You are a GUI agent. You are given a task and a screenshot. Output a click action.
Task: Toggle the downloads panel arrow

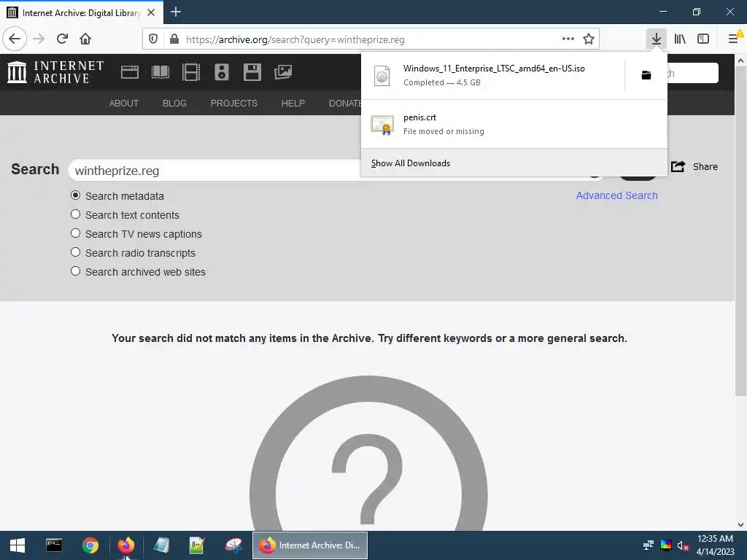pyautogui.click(x=657, y=39)
